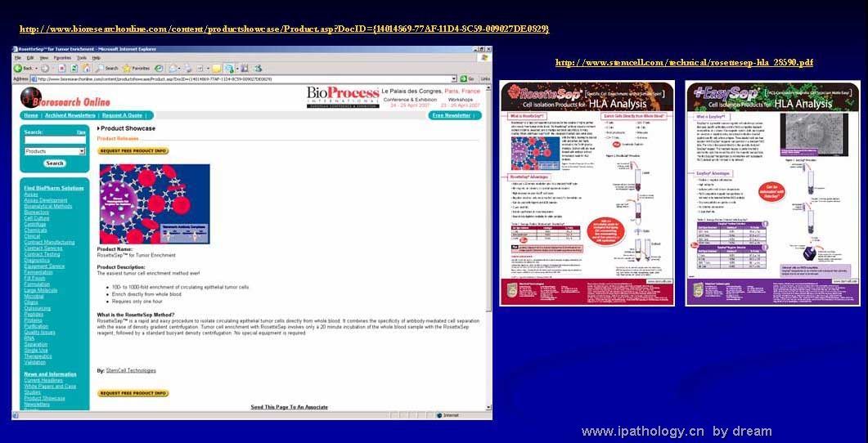Click Send This Page To An Associate

(x=289, y=407)
